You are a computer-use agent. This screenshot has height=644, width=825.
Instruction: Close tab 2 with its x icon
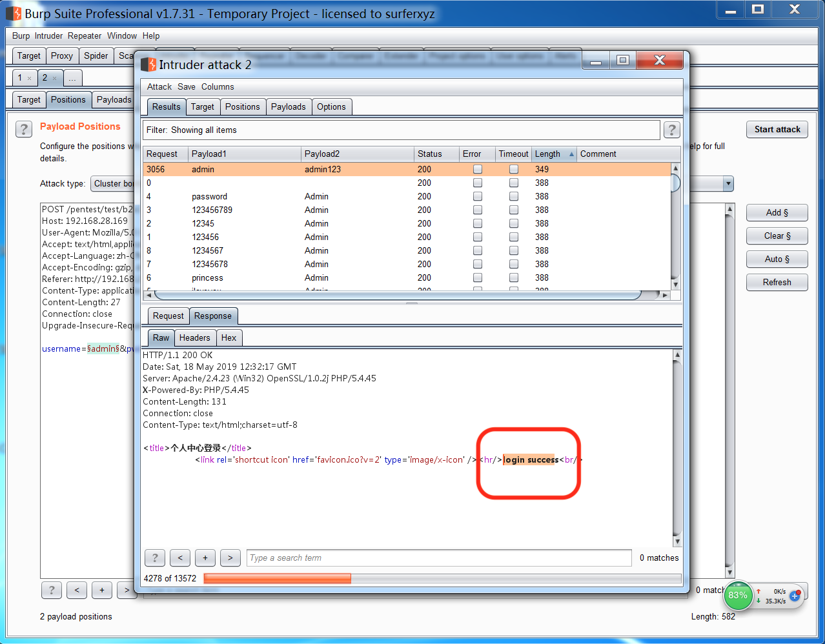[x=54, y=78]
